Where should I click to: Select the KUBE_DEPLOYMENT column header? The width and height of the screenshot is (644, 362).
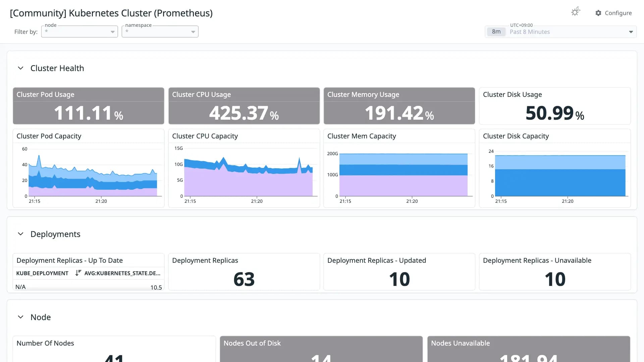click(42, 273)
